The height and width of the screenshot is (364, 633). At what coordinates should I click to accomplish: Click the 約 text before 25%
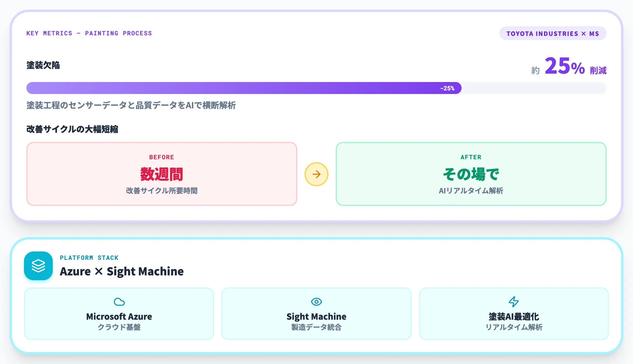click(536, 71)
